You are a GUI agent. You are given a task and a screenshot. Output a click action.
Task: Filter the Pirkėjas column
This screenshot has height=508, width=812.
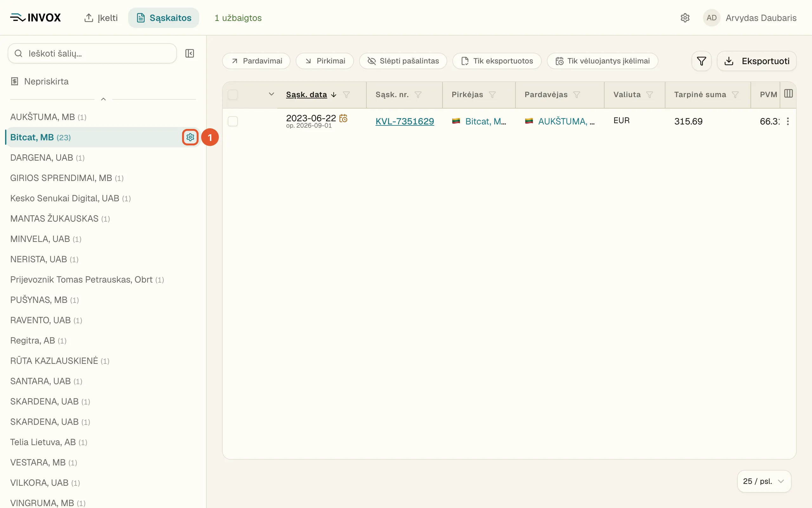492,95
